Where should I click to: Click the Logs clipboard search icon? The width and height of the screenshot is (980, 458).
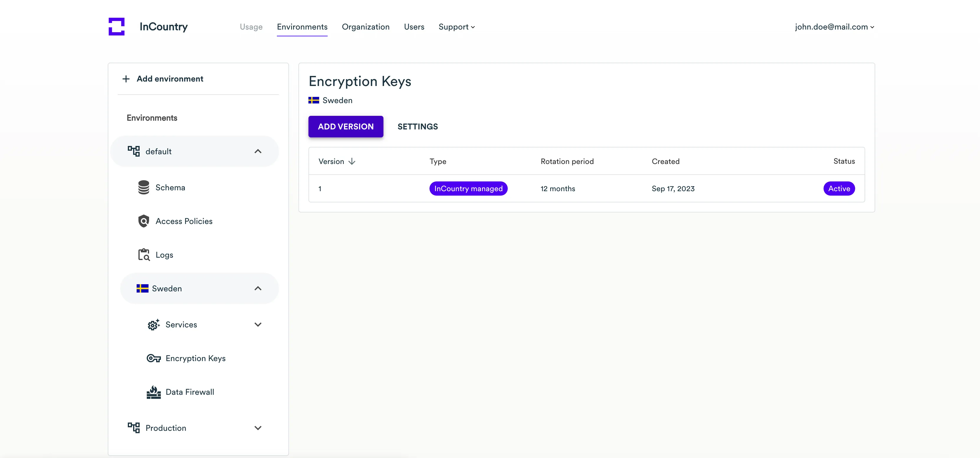(x=143, y=255)
